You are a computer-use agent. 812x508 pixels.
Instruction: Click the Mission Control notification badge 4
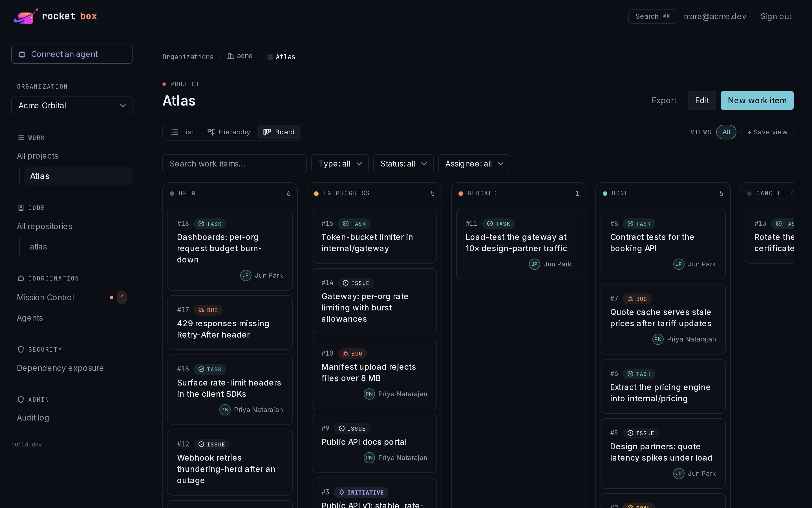pyautogui.click(x=122, y=297)
